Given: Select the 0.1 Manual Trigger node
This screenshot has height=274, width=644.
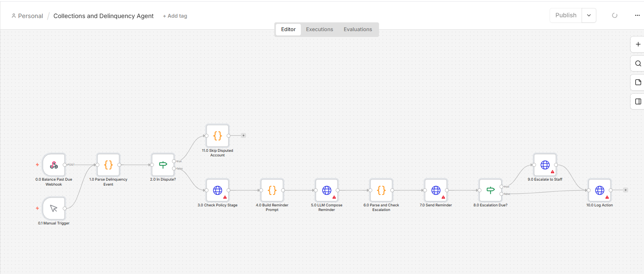Looking at the screenshot, I should click(x=54, y=208).
